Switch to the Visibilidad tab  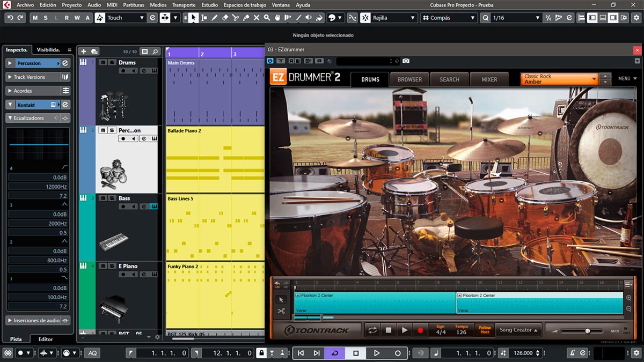48,50
